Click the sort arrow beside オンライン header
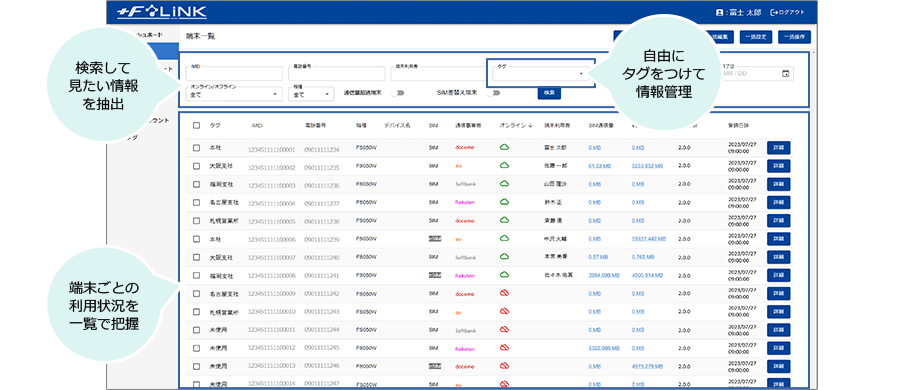 530,125
